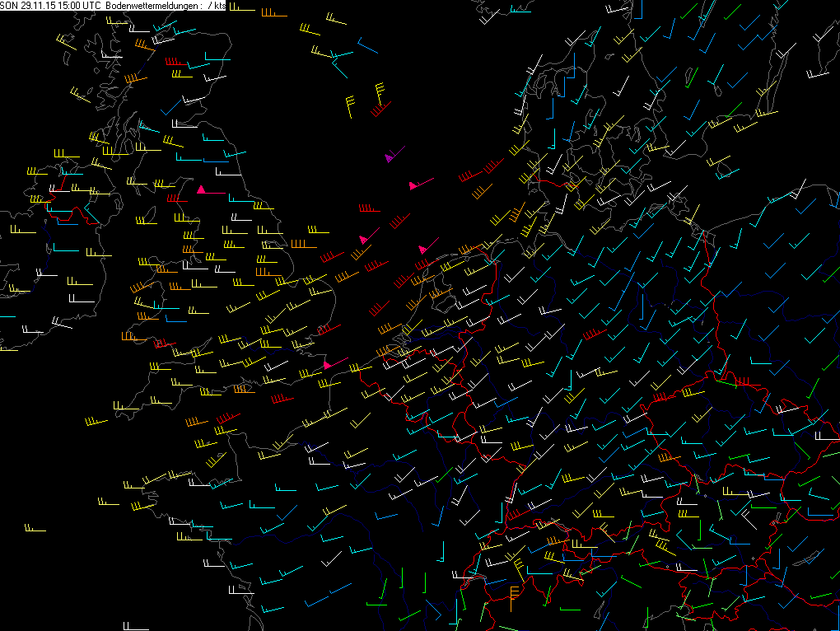This screenshot has width=840, height=631.
Task: Select the orange wind barb beside the header's yellow barb
Action: point(269,14)
